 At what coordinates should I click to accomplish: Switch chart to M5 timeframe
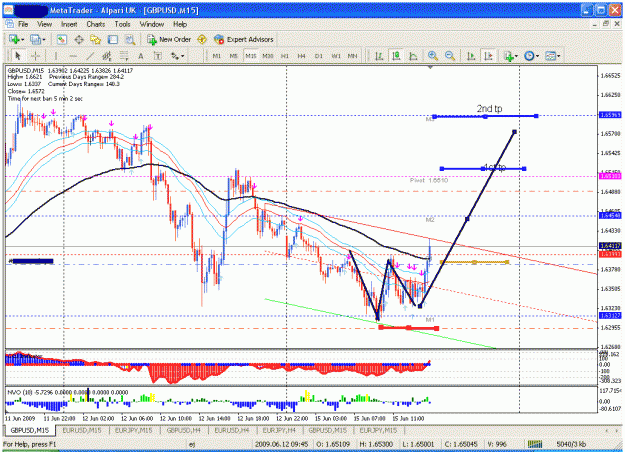click(234, 56)
